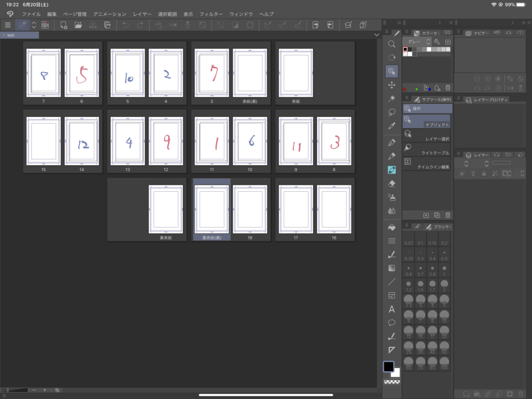Select the ライトテーブル sub tool
This screenshot has width=532, height=399.
[x=427, y=149]
